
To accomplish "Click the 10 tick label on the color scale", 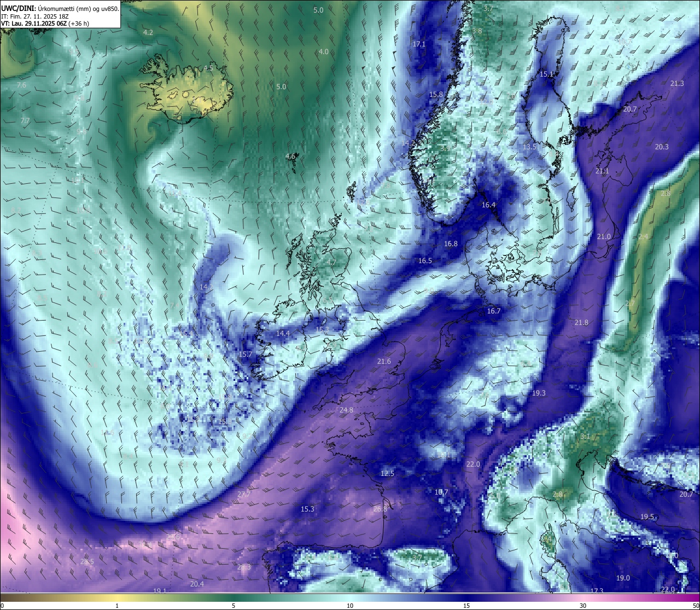I will click(350, 606).
